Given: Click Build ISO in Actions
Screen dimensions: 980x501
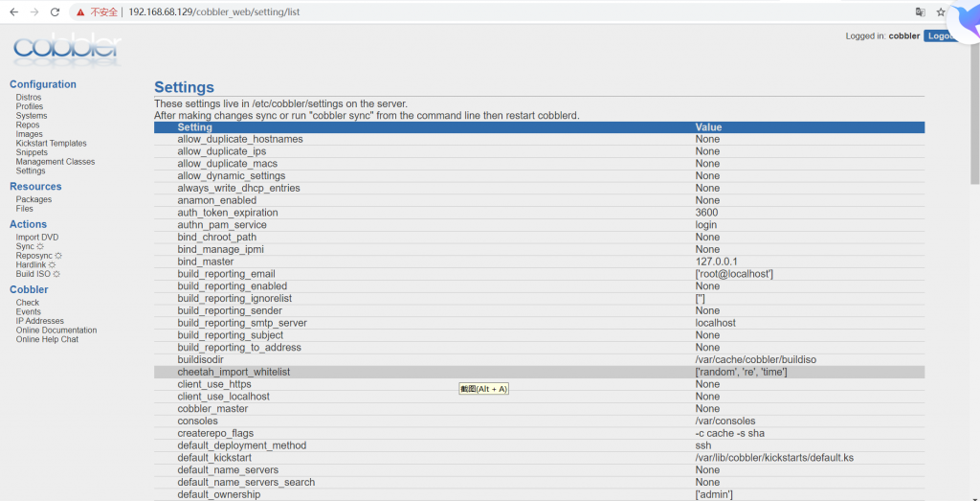Looking at the screenshot, I should (x=33, y=274).
